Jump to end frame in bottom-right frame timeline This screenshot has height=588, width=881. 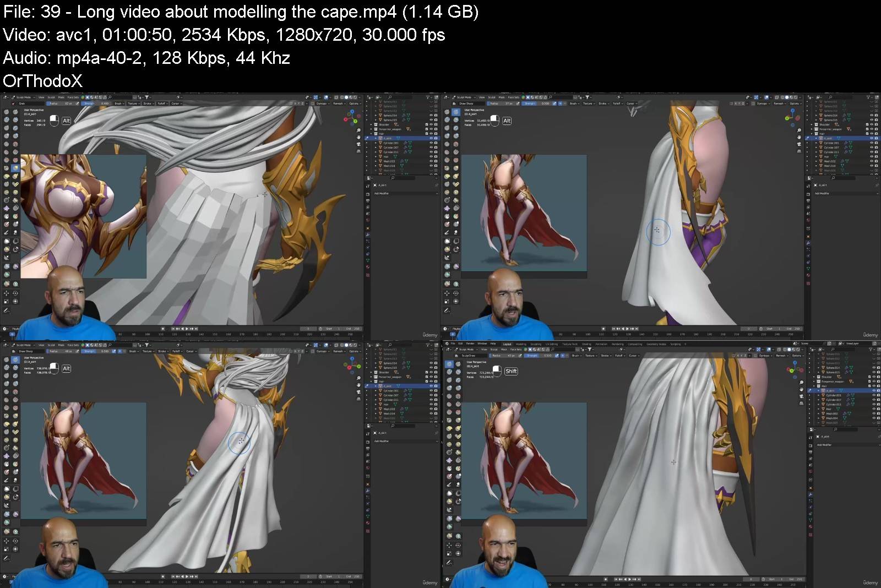coord(639,579)
